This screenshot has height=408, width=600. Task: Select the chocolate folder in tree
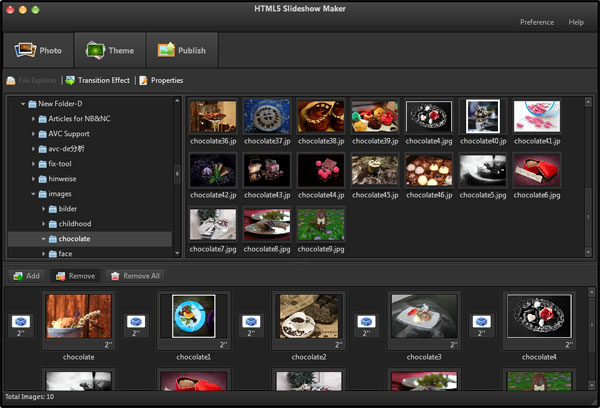point(90,239)
